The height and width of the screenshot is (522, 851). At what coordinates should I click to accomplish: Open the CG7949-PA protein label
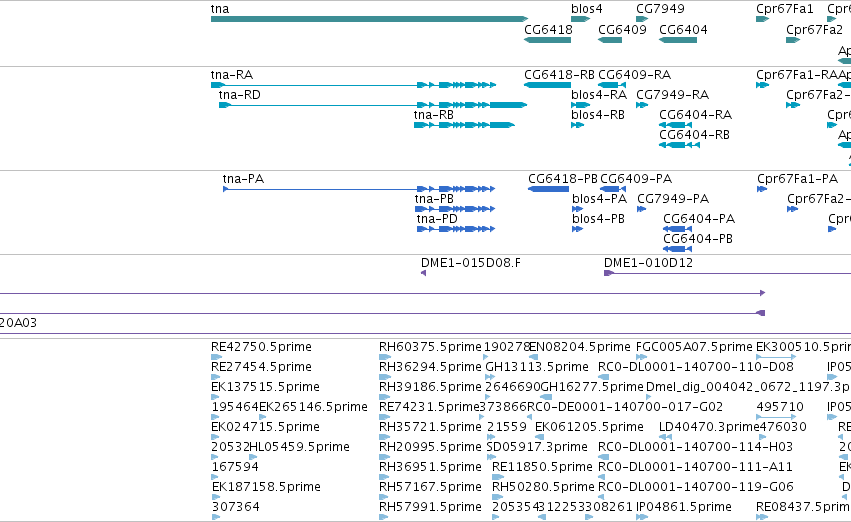tap(673, 199)
